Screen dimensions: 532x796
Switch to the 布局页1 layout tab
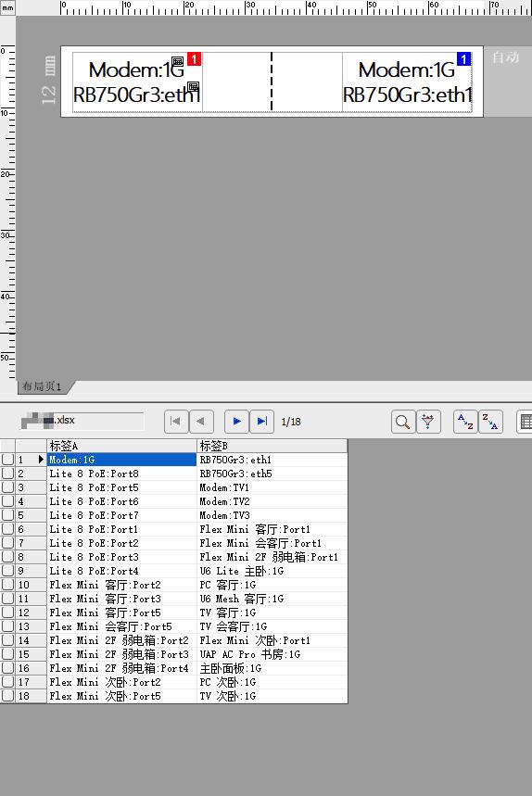coord(44,386)
